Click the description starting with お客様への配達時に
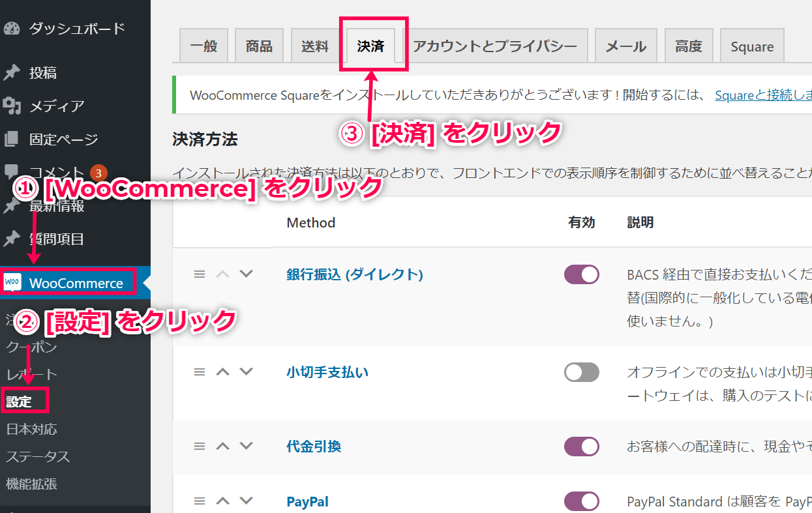 pyautogui.click(x=719, y=447)
